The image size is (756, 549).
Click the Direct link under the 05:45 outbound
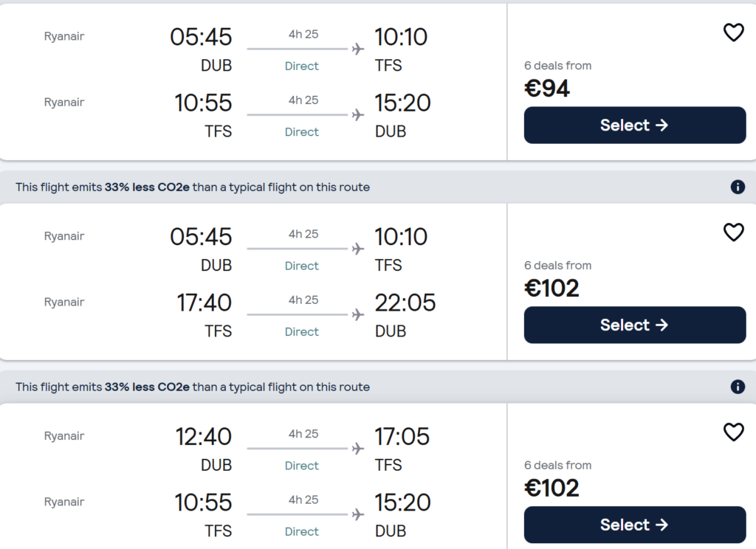click(x=301, y=66)
